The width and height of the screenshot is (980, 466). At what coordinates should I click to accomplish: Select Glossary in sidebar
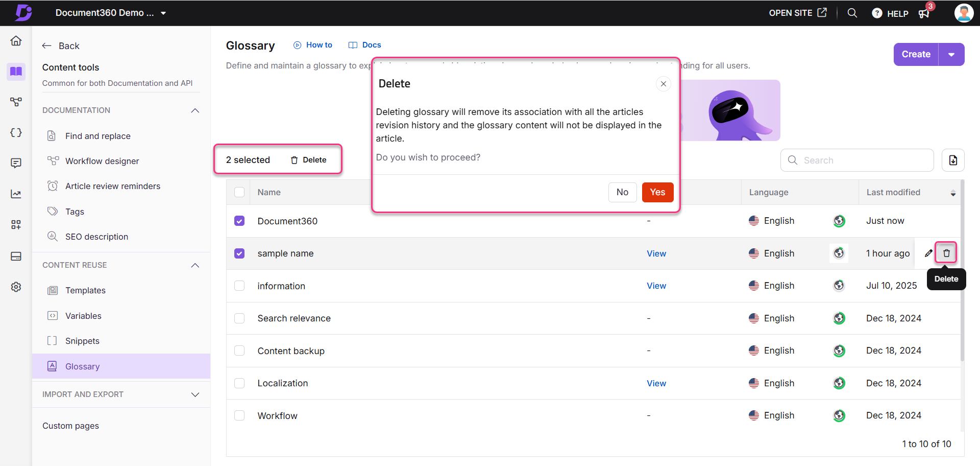coord(121,366)
